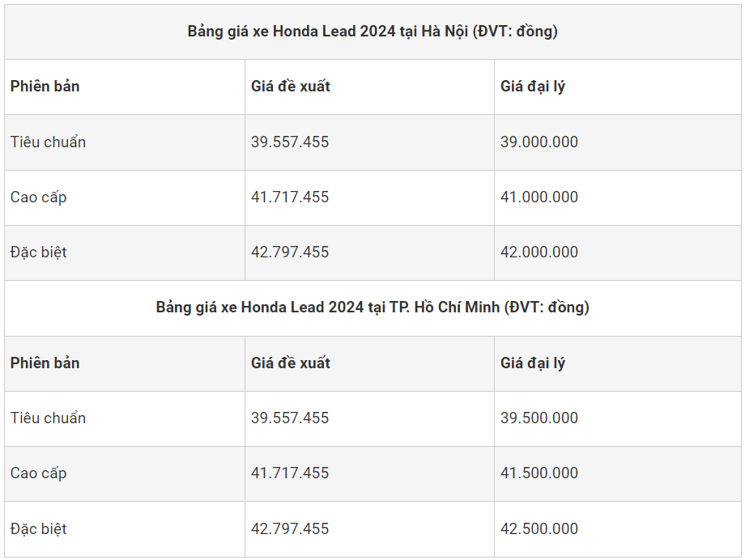Select the 41.000.000 dealer price cell

[x=539, y=197]
